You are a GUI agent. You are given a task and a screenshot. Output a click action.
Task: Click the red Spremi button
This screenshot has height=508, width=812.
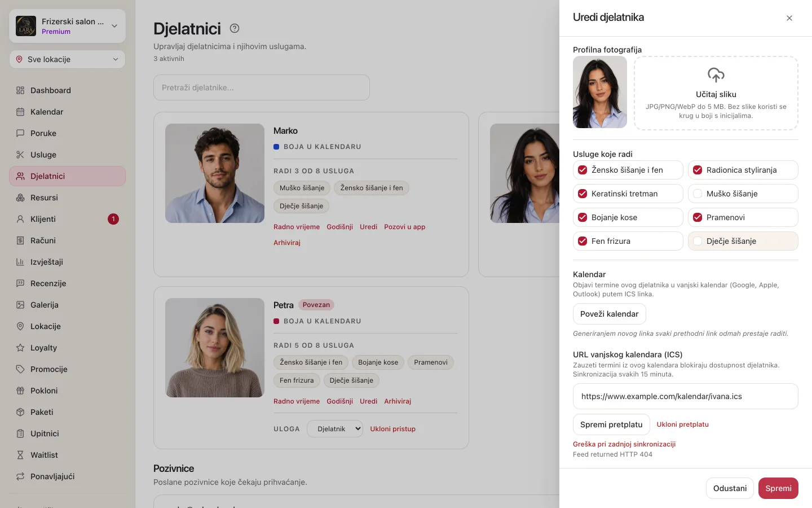point(778,488)
